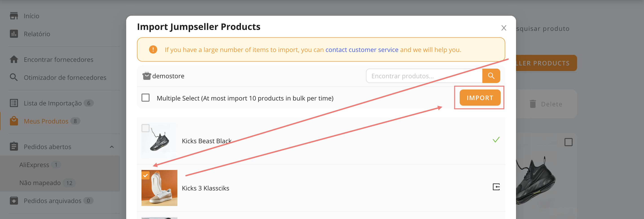Image resolution: width=644 pixels, height=219 pixels.
Task: Click the Encontrar produtos search field
Action: (424, 76)
